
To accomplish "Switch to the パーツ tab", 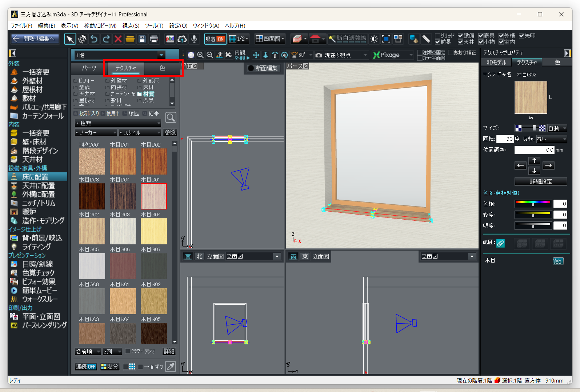I will pyautogui.click(x=89, y=68).
